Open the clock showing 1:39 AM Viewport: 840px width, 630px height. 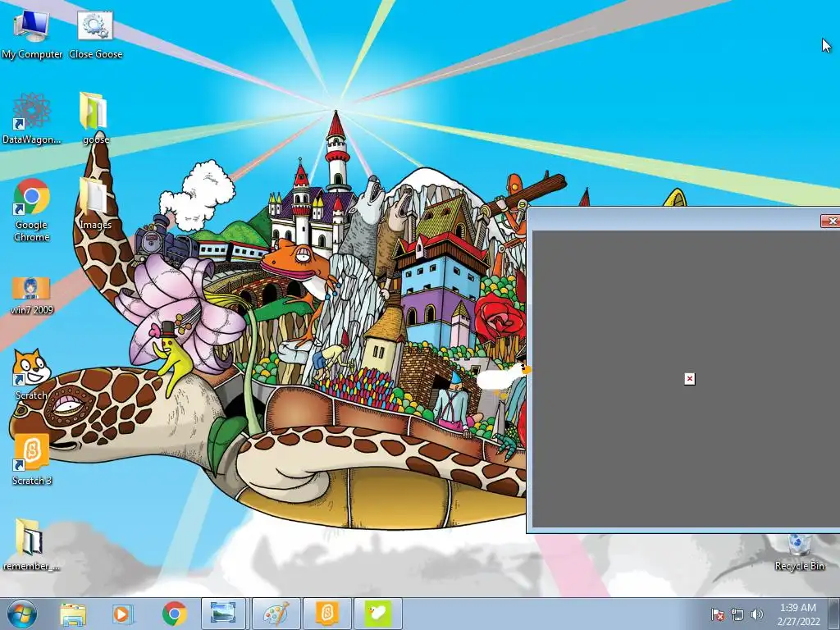[x=798, y=614]
